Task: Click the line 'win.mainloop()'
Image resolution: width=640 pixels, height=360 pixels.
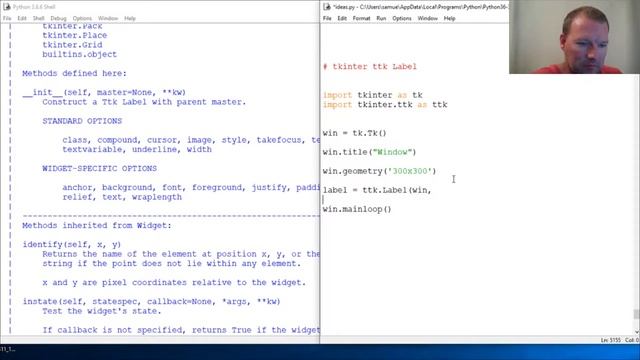Action: click(x=357, y=209)
